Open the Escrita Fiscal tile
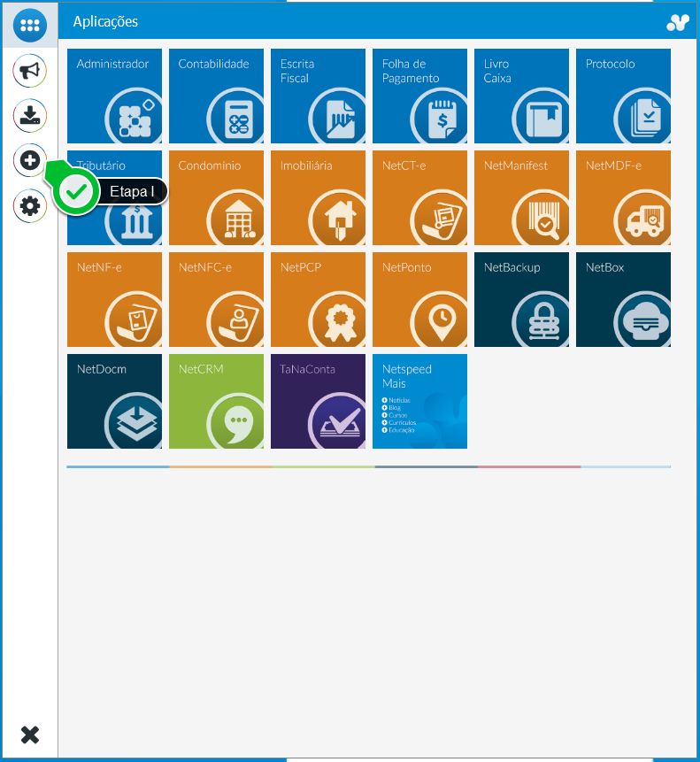700x762 pixels. 319,96
